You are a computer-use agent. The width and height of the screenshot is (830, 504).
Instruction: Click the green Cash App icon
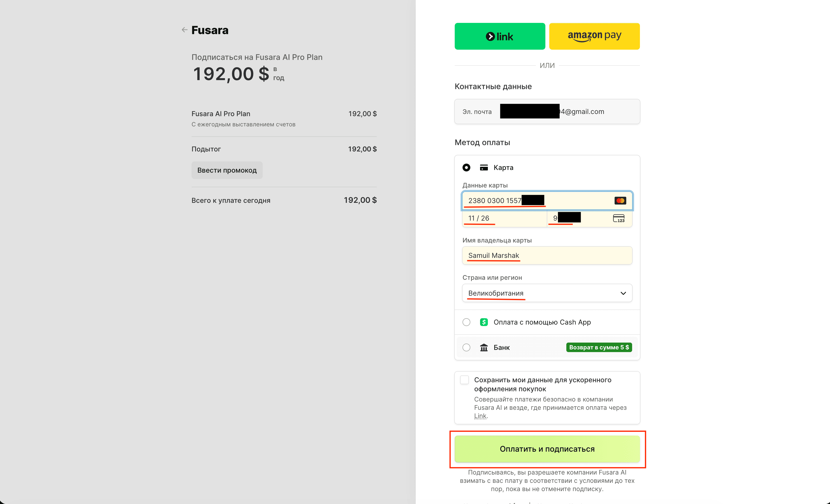click(484, 322)
